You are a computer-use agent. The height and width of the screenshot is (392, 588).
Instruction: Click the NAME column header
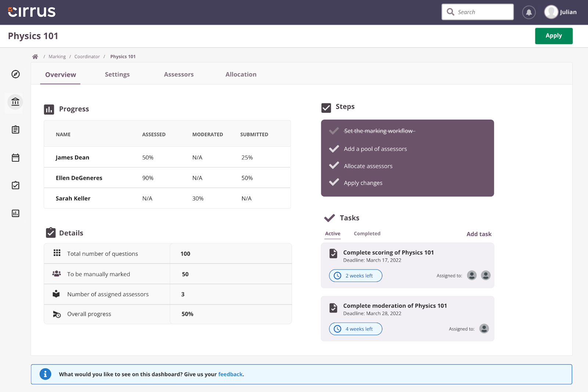tap(63, 135)
